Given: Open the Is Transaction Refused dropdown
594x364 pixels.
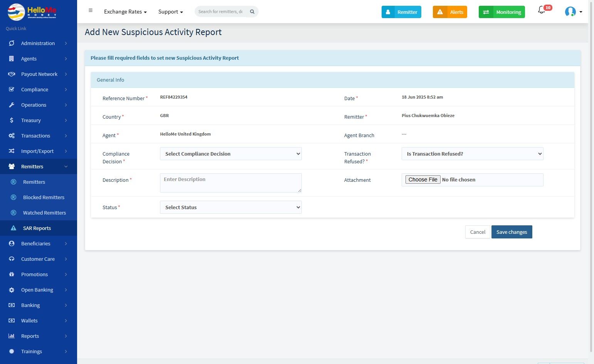Looking at the screenshot, I should 472,154.
